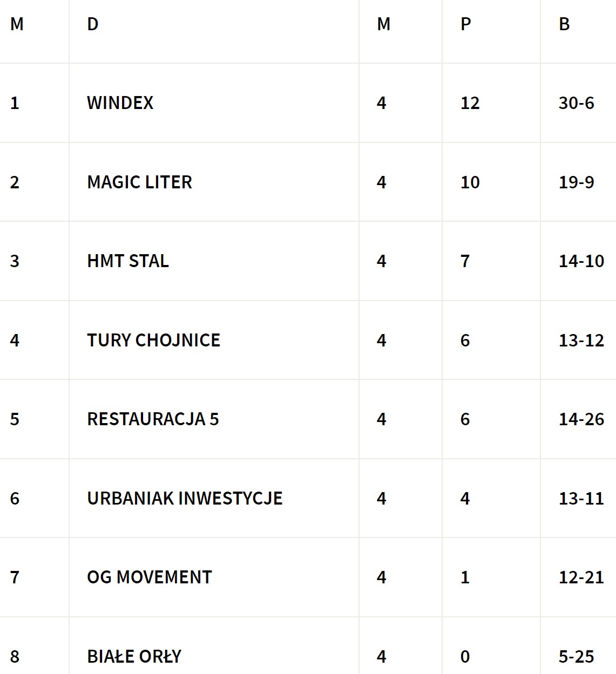
Task: Select the RESTAURACJA 5 team name
Action: coord(153,419)
